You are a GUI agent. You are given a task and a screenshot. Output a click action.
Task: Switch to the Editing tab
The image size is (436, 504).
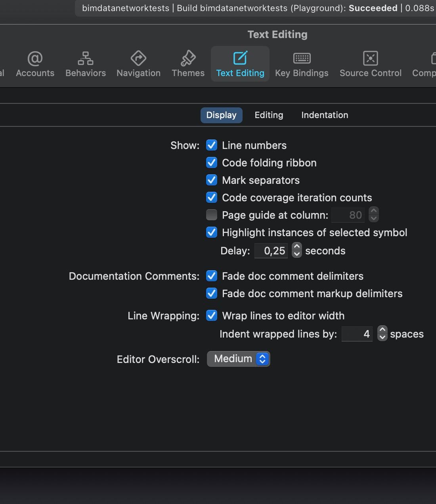point(269,115)
